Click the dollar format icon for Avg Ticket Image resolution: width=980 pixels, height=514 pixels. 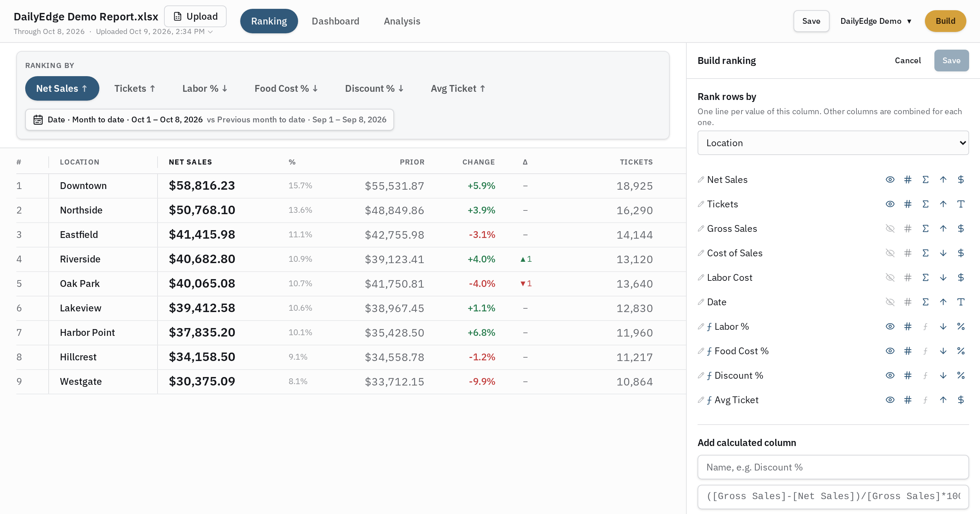[x=961, y=400]
